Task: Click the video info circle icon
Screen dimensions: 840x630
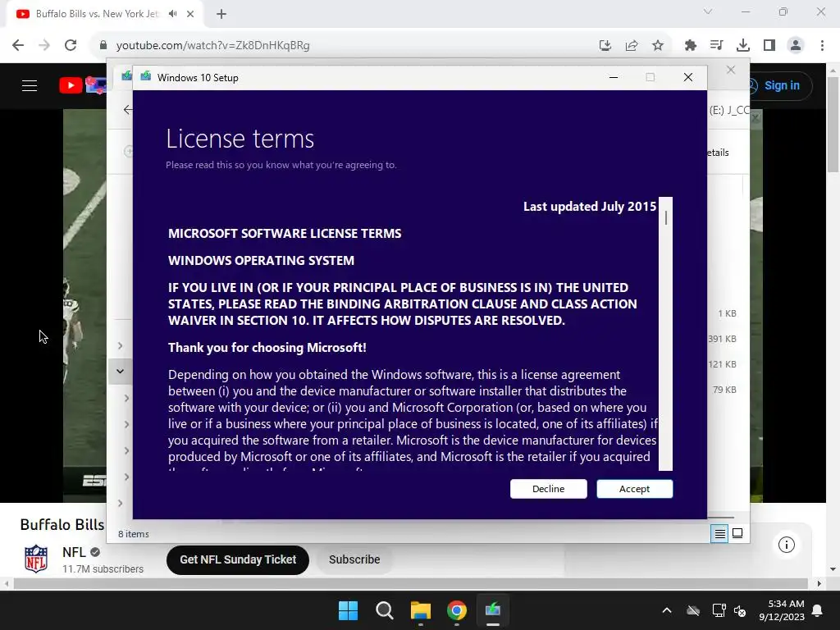Action: pos(787,545)
